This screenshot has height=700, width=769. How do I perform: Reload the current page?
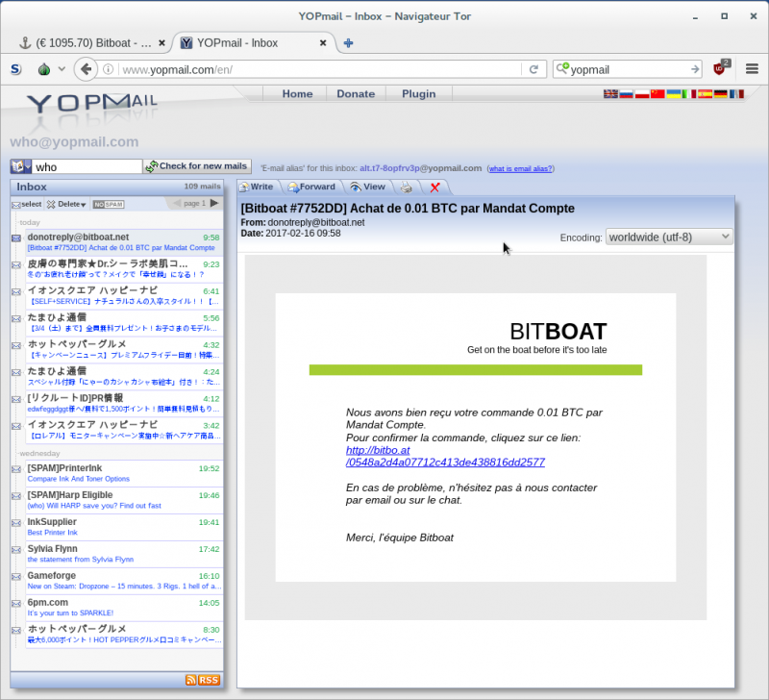click(534, 69)
